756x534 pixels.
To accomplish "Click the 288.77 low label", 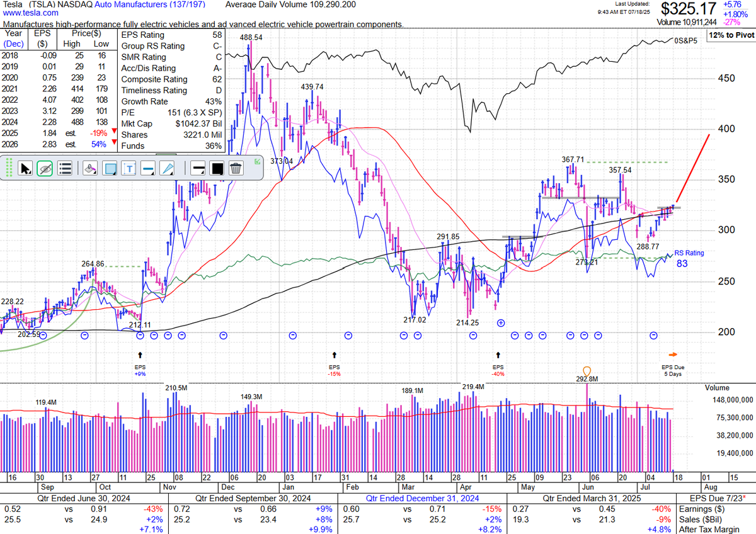I will [x=648, y=247].
